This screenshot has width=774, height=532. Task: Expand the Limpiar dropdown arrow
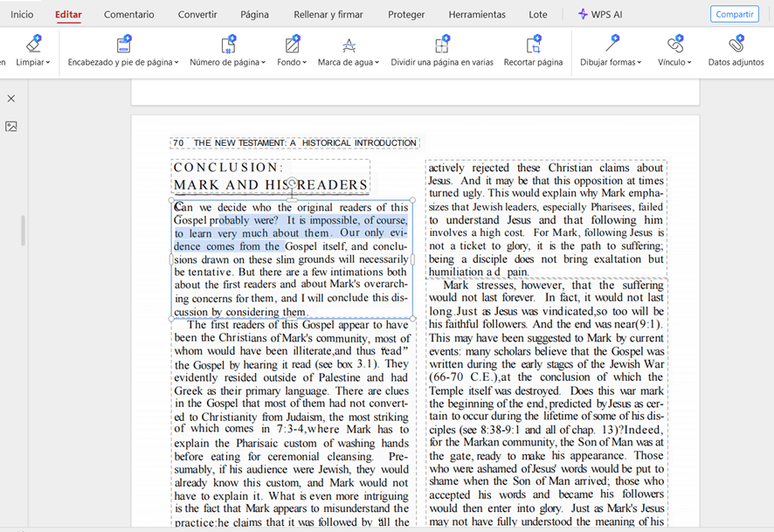(48, 63)
